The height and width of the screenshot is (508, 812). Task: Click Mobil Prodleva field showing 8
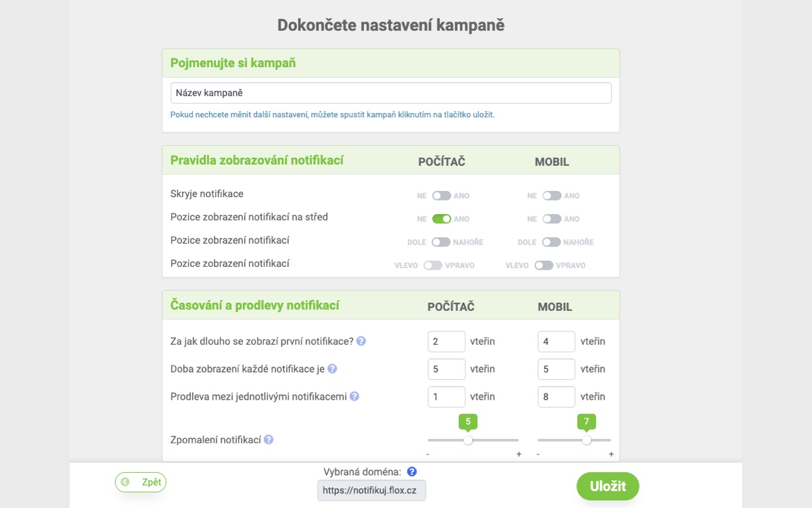pyautogui.click(x=556, y=396)
